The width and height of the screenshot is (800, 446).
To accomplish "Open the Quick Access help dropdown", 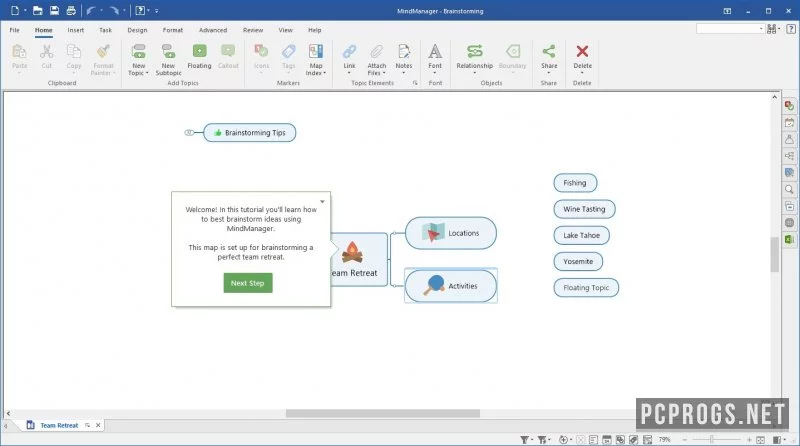I will (x=148, y=11).
